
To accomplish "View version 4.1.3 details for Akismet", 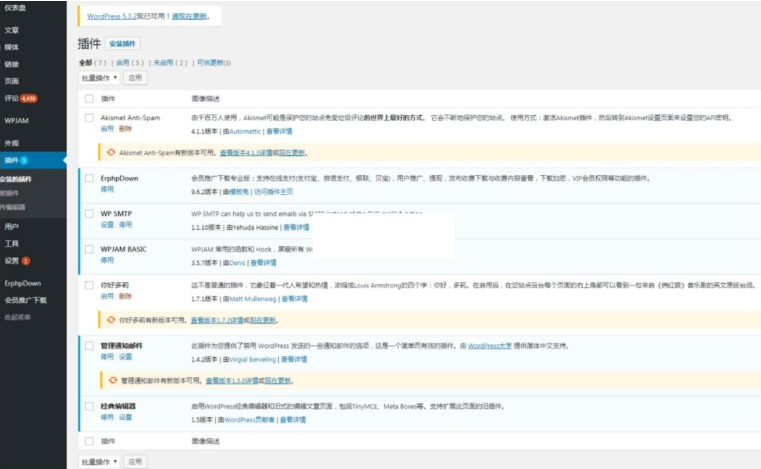I will [x=246, y=152].
